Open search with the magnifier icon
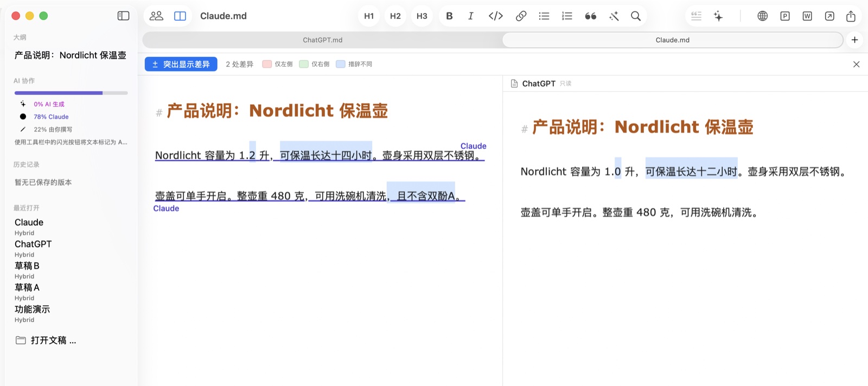Image resolution: width=868 pixels, height=386 pixels. 636,16
